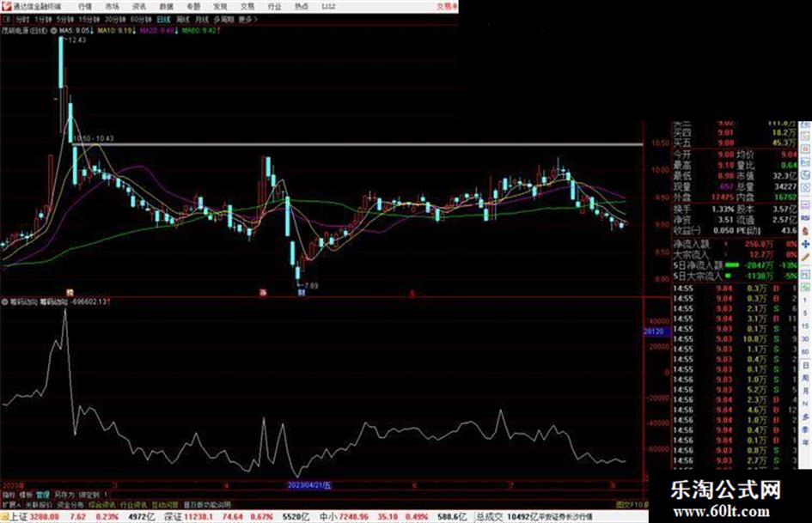Viewport: 812px width, 523px height.
Task: Open the 发现 menu
Action: coord(220,6)
